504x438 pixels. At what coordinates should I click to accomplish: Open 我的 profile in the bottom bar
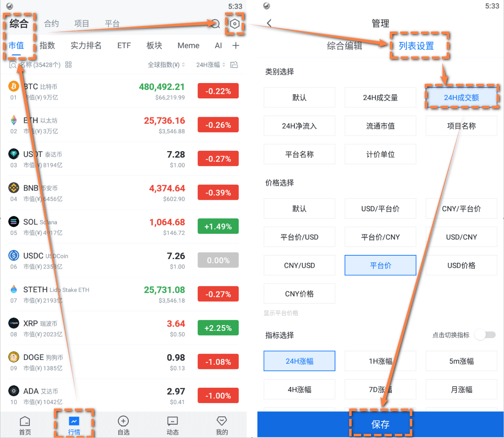coord(222,426)
